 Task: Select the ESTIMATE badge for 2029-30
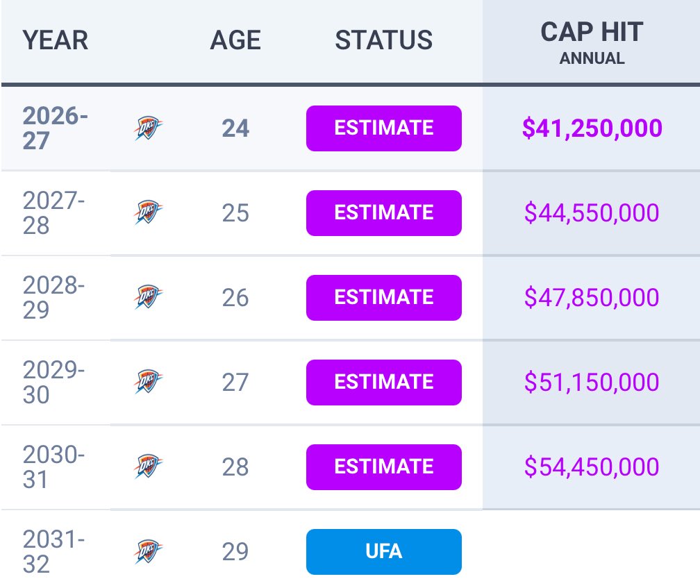pyautogui.click(x=384, y=383)
